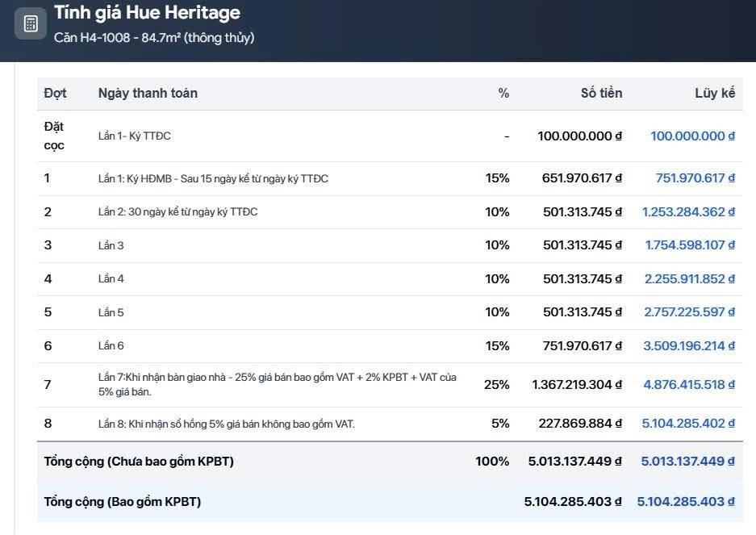Click the Tính giá Hue Heritage title
Viewport: 756px width, 535px height.
[x=147, y=13]
